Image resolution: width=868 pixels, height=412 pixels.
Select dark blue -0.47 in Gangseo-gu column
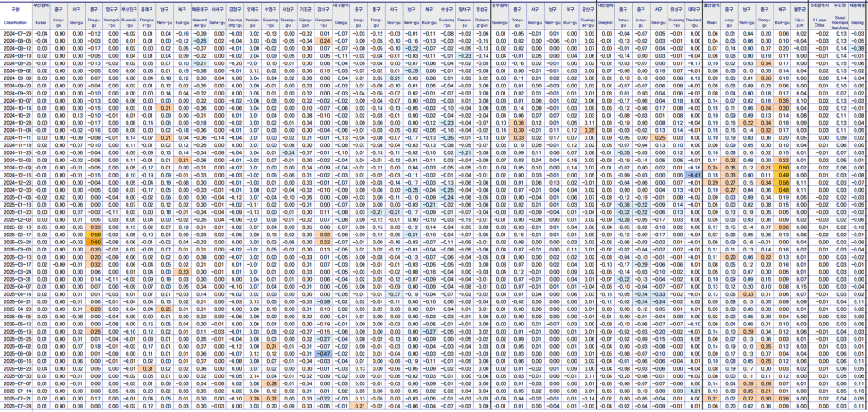[x=323, y=353]
